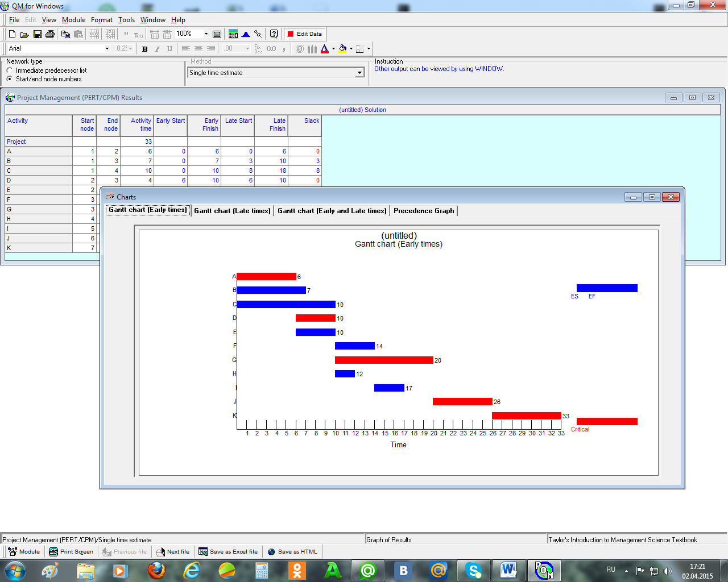
Task: Open the Arial font name dropdown
Action: tap(107, 49)
